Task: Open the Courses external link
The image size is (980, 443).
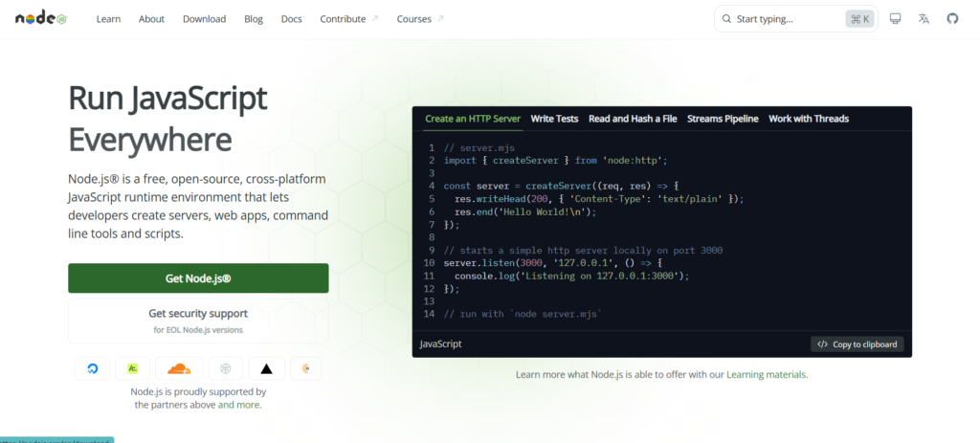Action: tap(420, 19)
